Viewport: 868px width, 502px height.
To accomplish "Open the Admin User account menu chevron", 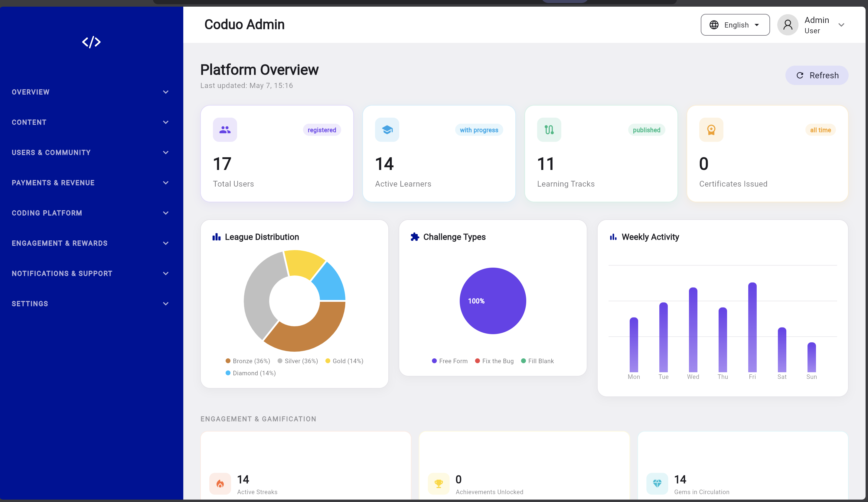I will point(841,25).
